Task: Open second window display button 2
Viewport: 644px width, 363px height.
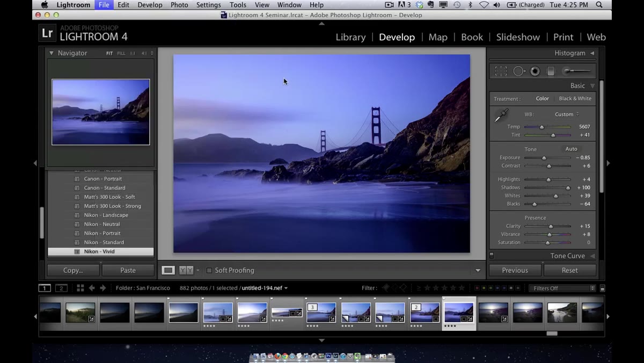Action: click(61, 288)
